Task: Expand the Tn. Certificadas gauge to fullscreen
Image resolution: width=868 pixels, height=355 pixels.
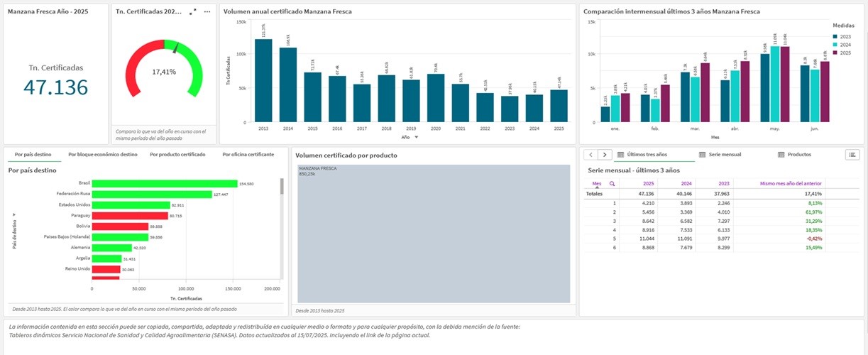Action: pos(193,12)
